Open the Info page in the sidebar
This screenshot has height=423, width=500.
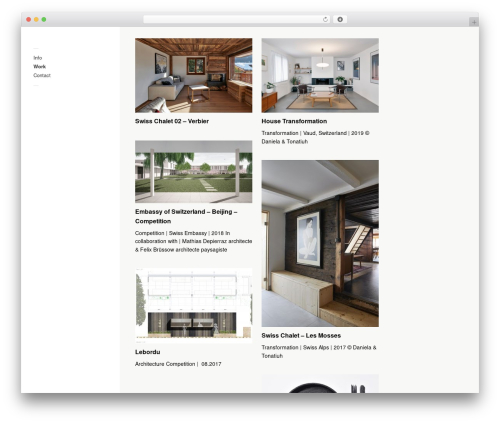(x=38, y=58)
